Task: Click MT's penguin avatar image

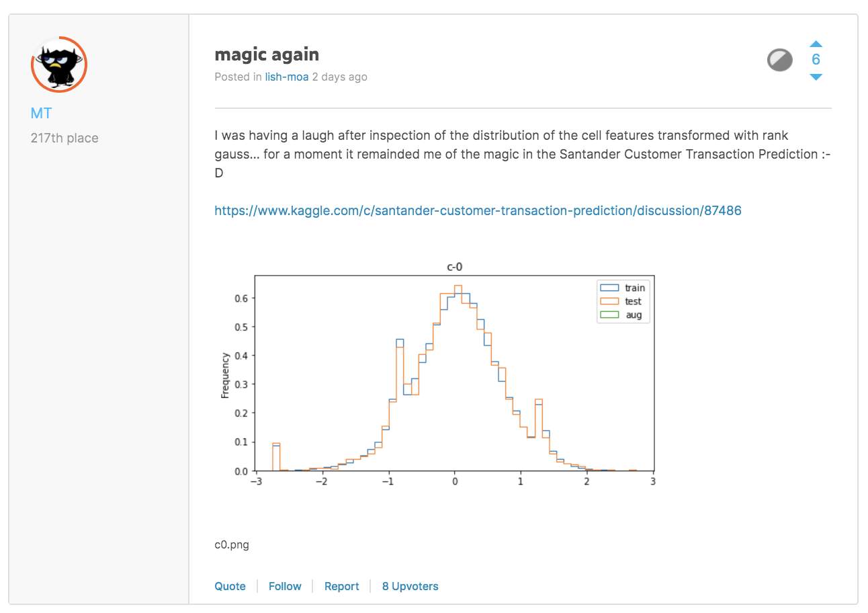Action: tap(59, 65)
